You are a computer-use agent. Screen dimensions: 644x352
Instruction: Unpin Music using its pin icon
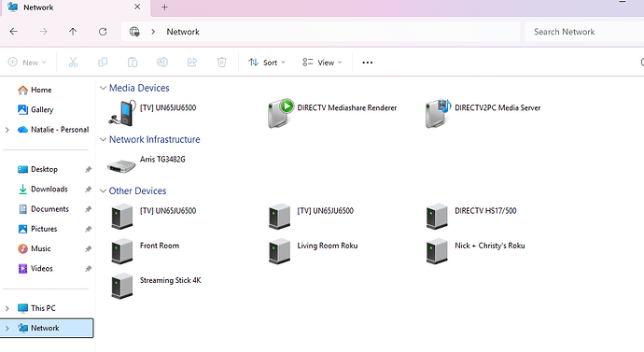click(88, 249)
